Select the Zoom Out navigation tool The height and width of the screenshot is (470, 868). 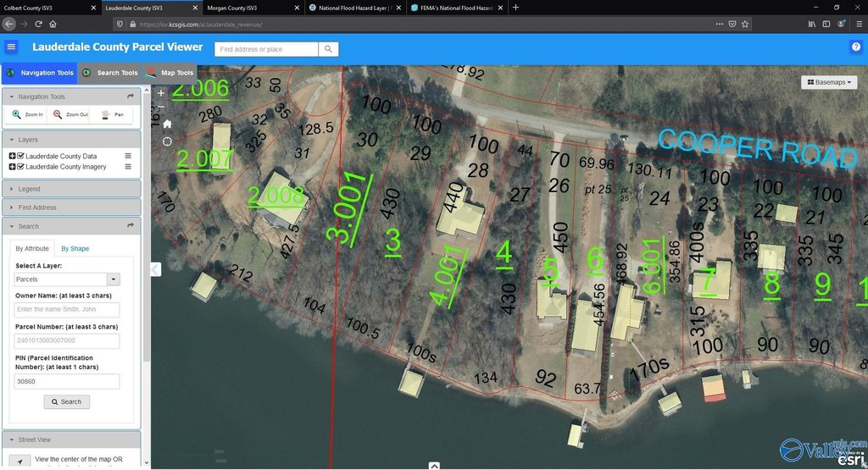pyautogui.click(x=70, y=114)
